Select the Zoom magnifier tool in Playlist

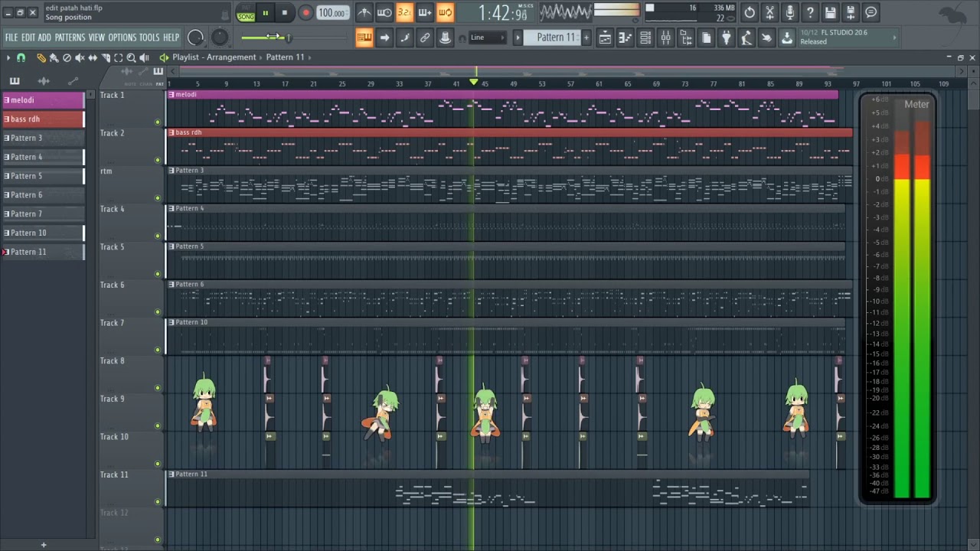pos(132,57)
